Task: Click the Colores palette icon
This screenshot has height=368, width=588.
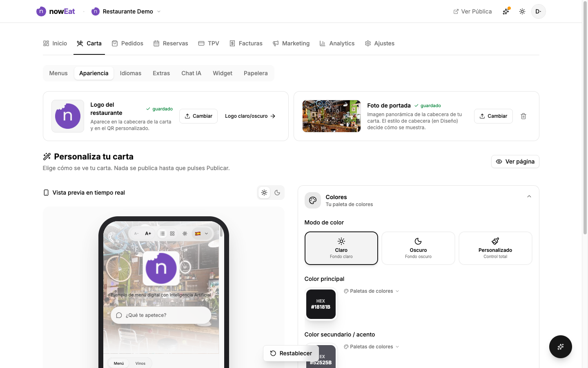Action: [313, 200]
